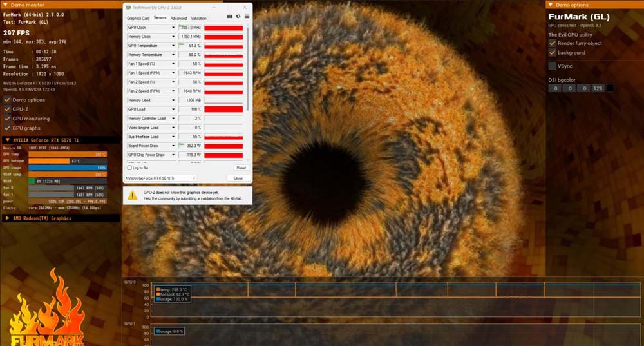Collapse the Demo monitor panel header arrow

5,5
